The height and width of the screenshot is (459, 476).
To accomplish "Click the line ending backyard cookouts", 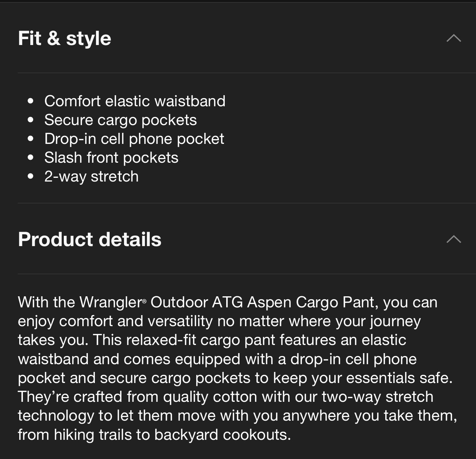I will 154,435.
